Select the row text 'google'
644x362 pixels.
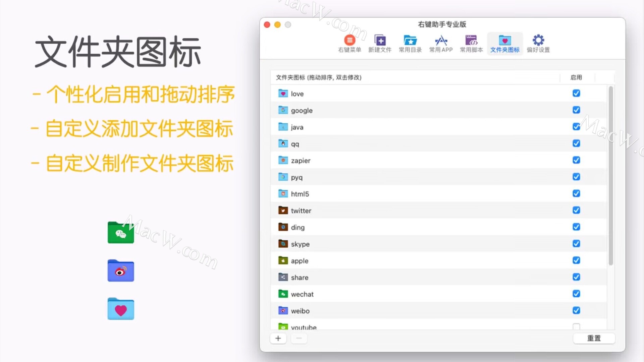click(x=302, y=111)
